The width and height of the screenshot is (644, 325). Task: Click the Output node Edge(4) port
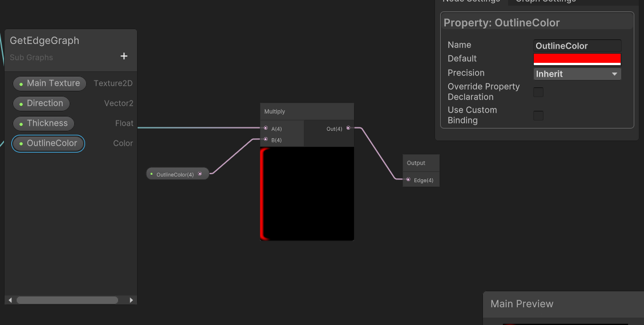[x=408, y=180]
